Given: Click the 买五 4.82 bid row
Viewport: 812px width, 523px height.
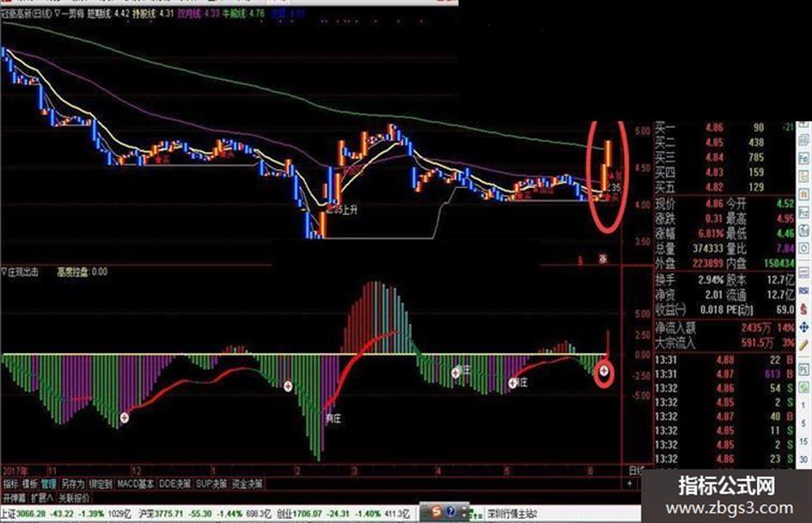Looking at the screenshot, I should click(x=724, y=187).
